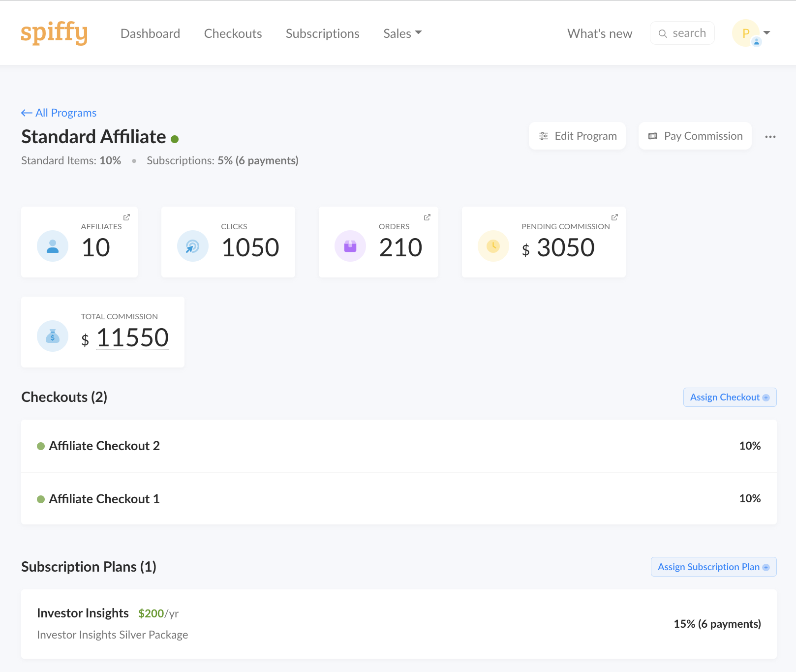Open the profile avatar P
The image size is (796, 672).
(x=746, y=33)
